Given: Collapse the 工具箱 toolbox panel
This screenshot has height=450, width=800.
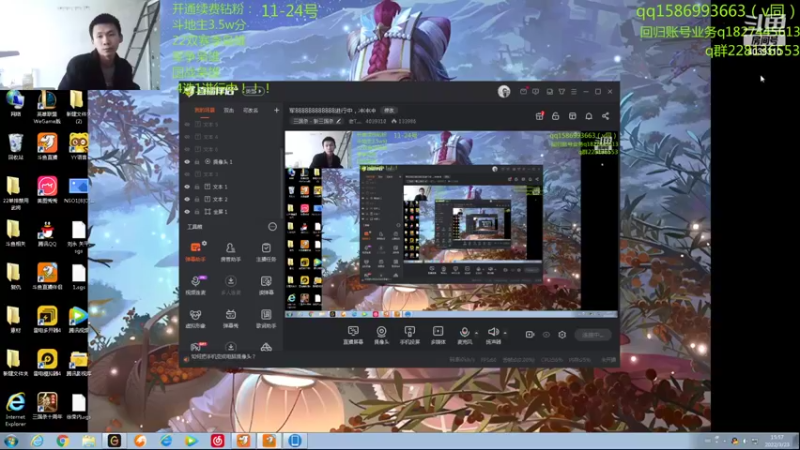Looking at the screenshot, I should (272, 227).
